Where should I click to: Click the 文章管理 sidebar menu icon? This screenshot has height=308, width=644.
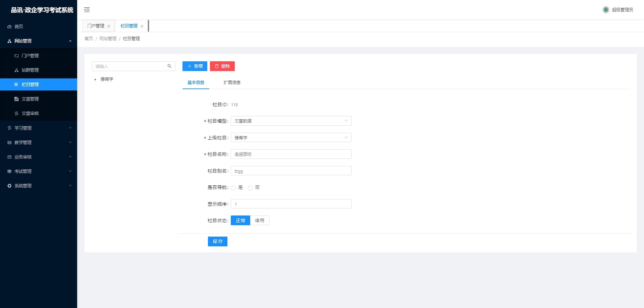[x=16, y=99]
